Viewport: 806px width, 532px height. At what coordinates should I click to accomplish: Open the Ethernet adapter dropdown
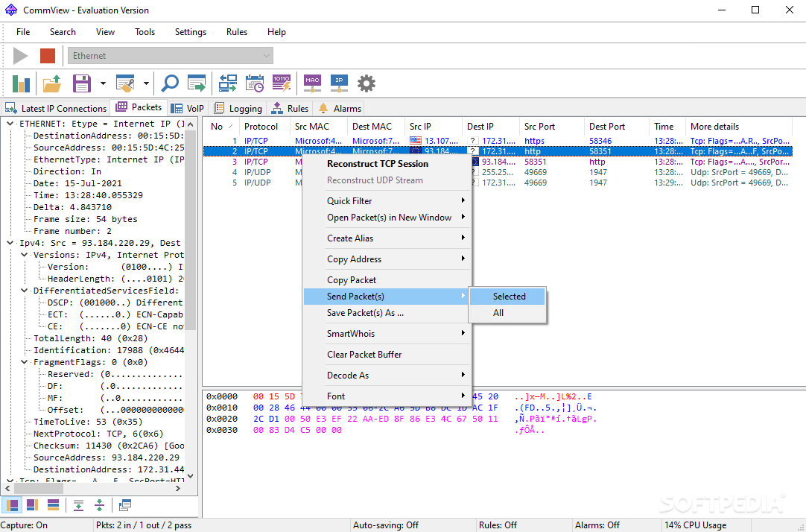point(170,56)
